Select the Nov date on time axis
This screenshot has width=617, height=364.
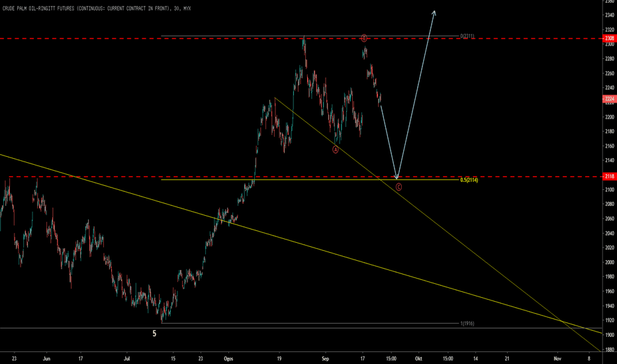557,359
